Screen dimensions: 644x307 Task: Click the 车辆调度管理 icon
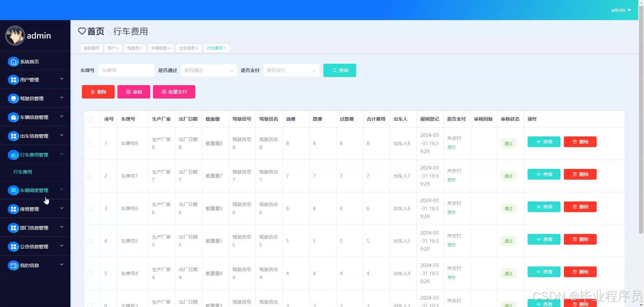[x=13, y=190]
